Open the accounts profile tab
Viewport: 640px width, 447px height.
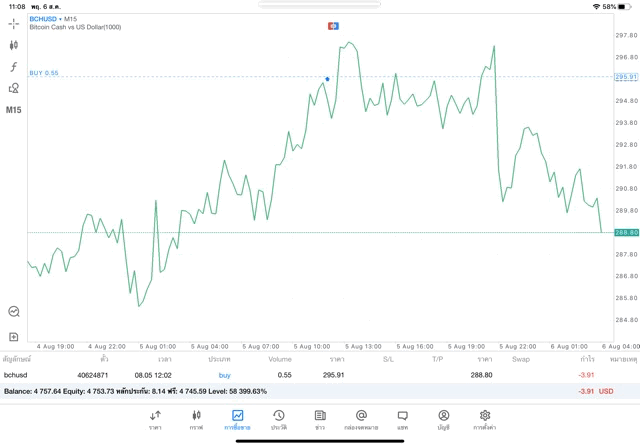(x=444, y=419)
